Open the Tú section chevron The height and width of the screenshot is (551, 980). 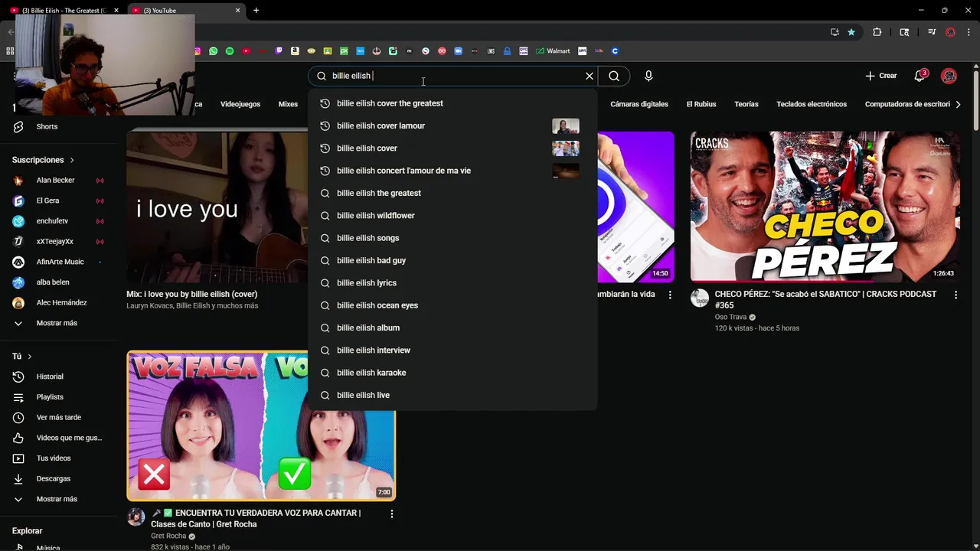coord(30,357)
